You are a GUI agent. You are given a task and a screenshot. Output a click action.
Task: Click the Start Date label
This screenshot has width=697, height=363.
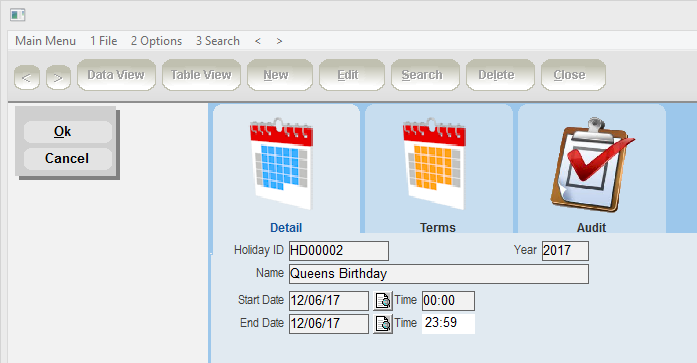point(260,300)
